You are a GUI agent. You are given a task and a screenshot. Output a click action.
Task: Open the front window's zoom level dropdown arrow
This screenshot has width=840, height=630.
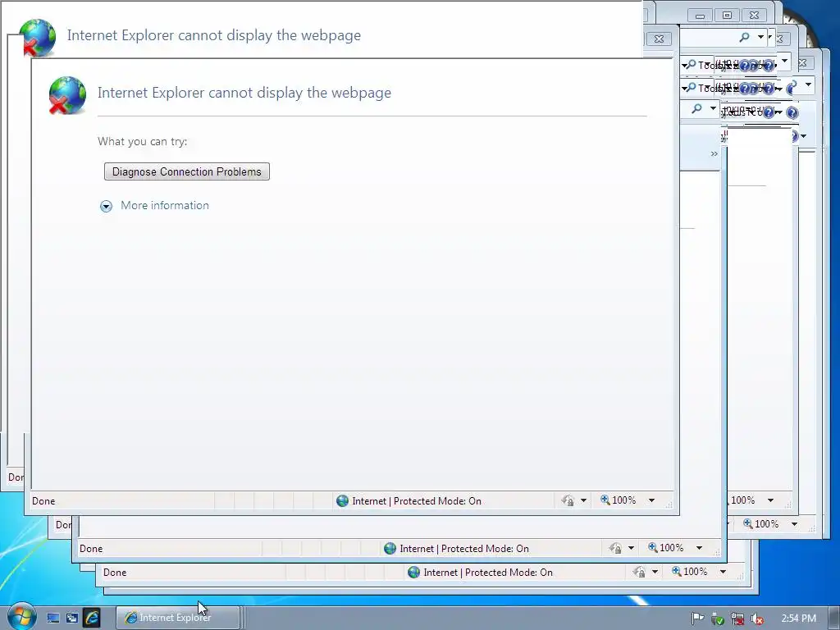tap(651, 500)
